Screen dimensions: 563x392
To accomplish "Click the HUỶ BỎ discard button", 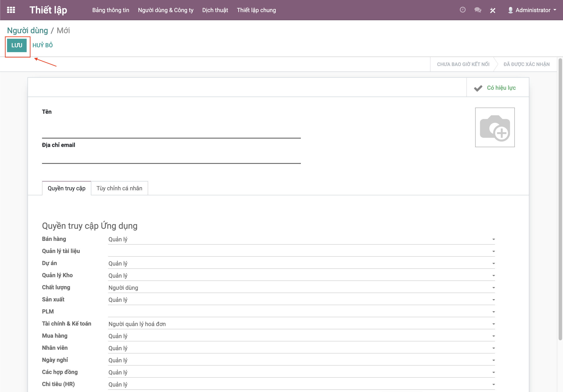I will tap(42, 45).
